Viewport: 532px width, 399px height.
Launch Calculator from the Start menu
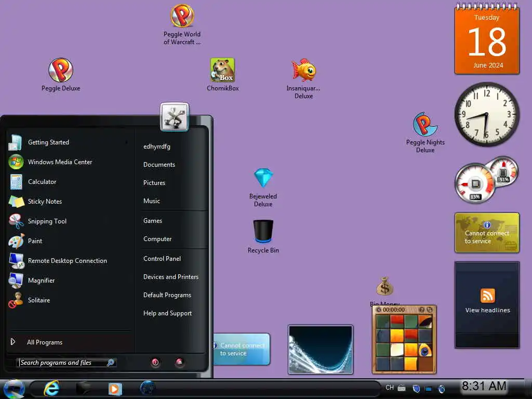(68, 182)
